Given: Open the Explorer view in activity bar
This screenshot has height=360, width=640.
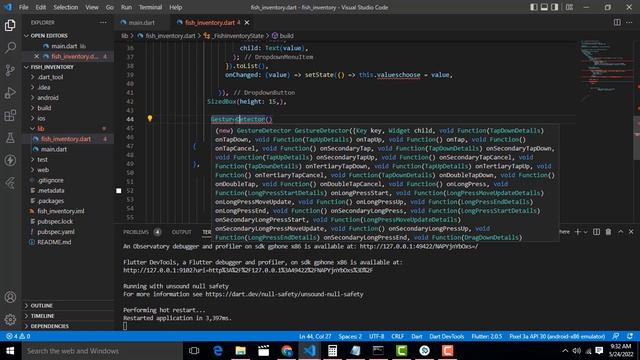Looking at the screenshot, I should [x=10, y=25].
